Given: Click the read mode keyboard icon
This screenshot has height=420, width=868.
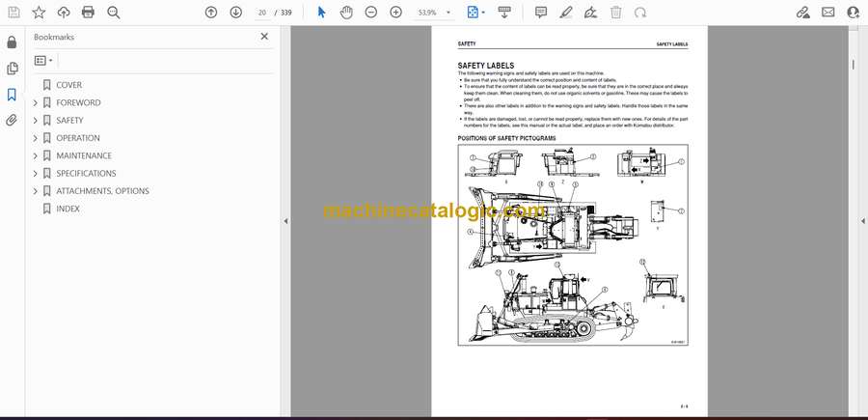Looking at the screenshot, I should point(504,13).
